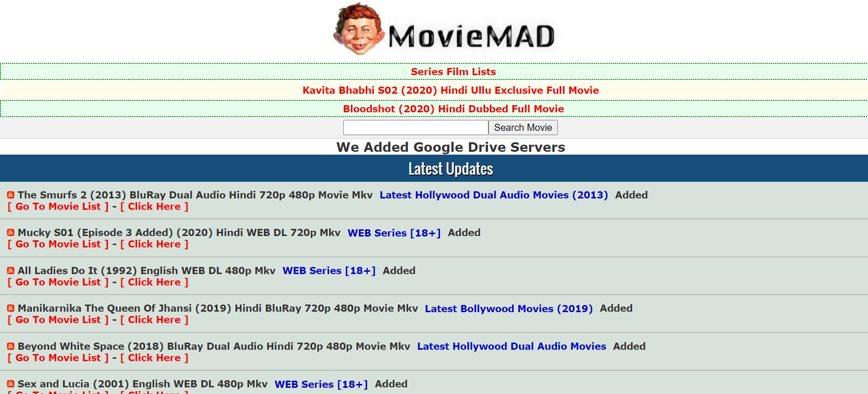Click RSS icon beside The Smurfs 2
The width and height of the screenshot is (868, 394).
tap(10, 195)
